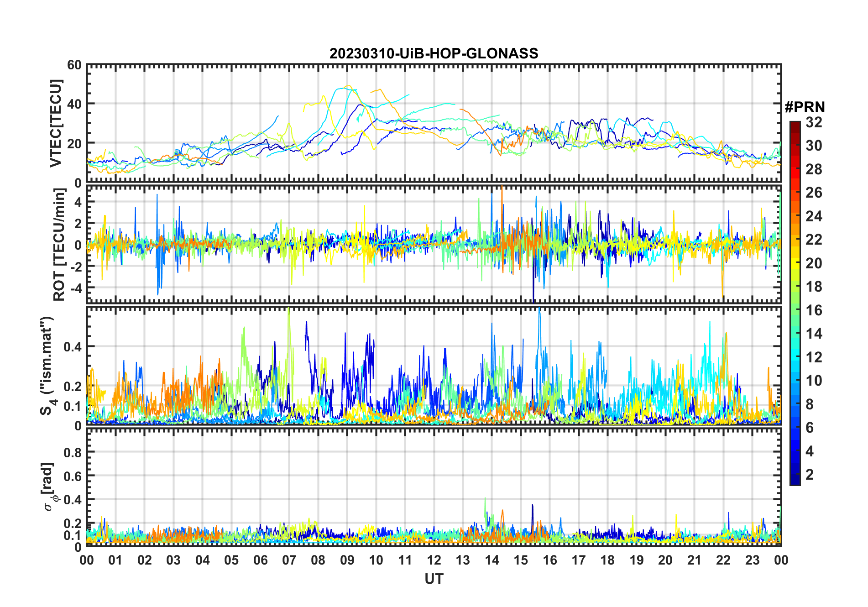Click inside the S4 scintillation plot panel
The image size is (868, 607).
click(x=434, y=366)
